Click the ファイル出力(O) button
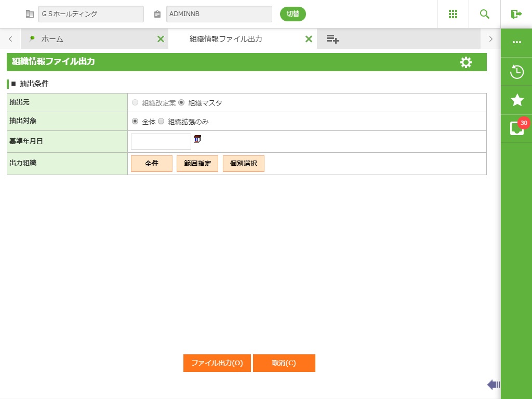 217,363
